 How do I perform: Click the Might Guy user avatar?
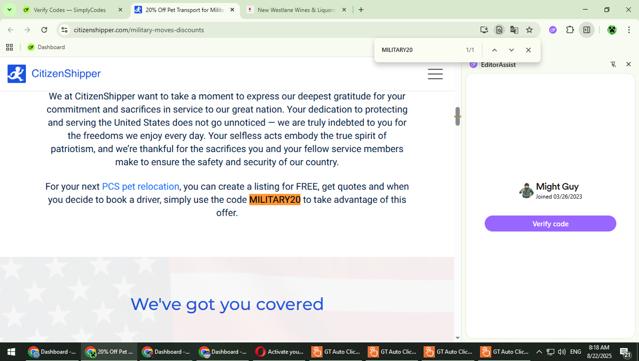pos(526,190)
